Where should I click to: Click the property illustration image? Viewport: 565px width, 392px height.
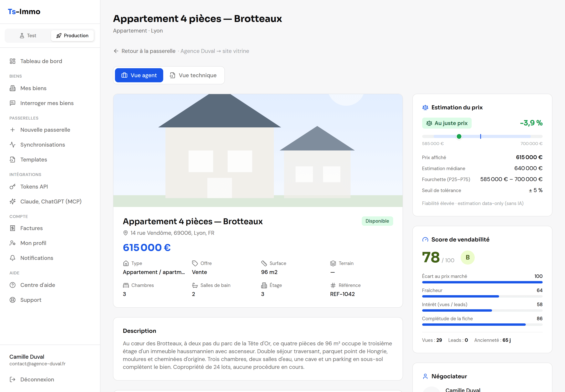point(258,150)
